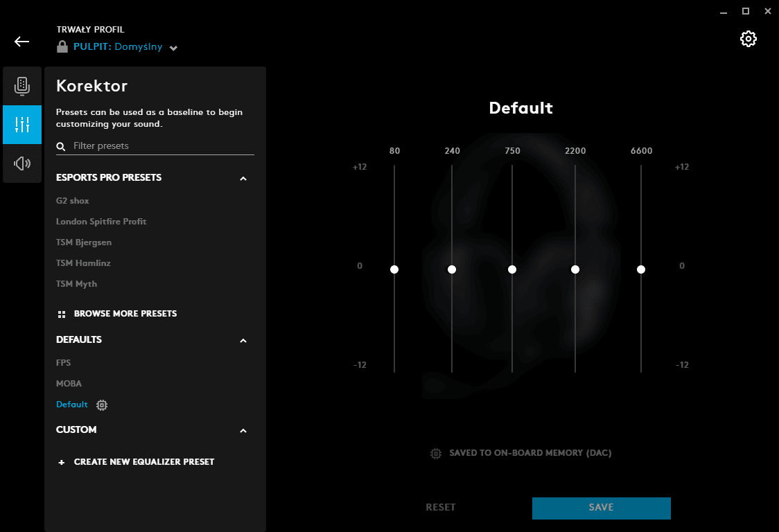Collapse the CUSTOM section chevron
The width and height of the screenshot is (779, 532).
[x=243, y=431]
